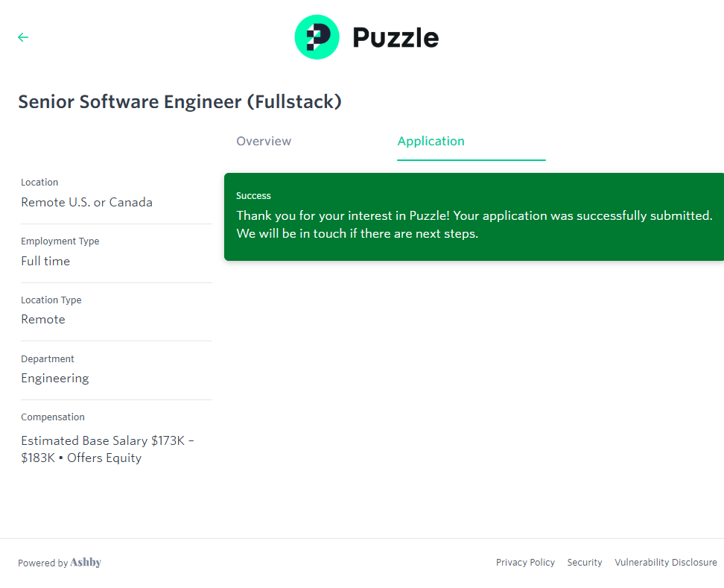Viewport: 724px width, 588px height.
Task: Open the Vulnerability Disclosure link
Action: click(665, 563)
